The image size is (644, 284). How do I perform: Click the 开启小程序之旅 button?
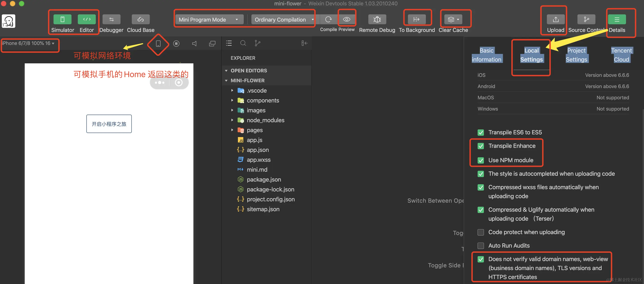point(109,124)
